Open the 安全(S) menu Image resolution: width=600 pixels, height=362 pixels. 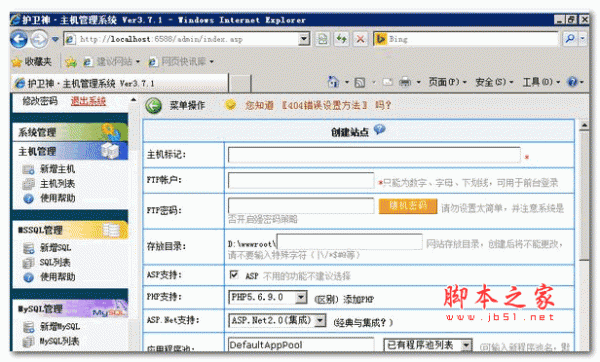494,82
